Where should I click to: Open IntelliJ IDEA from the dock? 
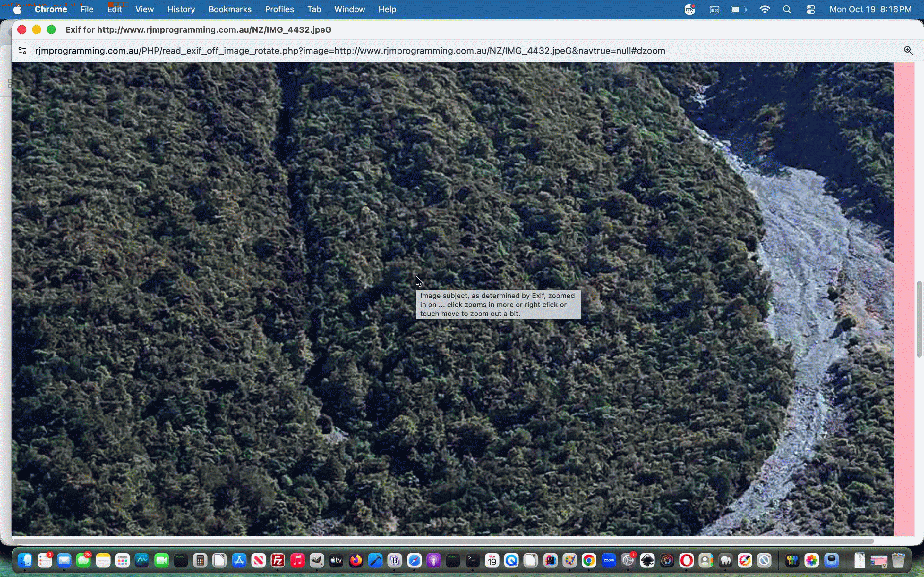pos(550,560)
